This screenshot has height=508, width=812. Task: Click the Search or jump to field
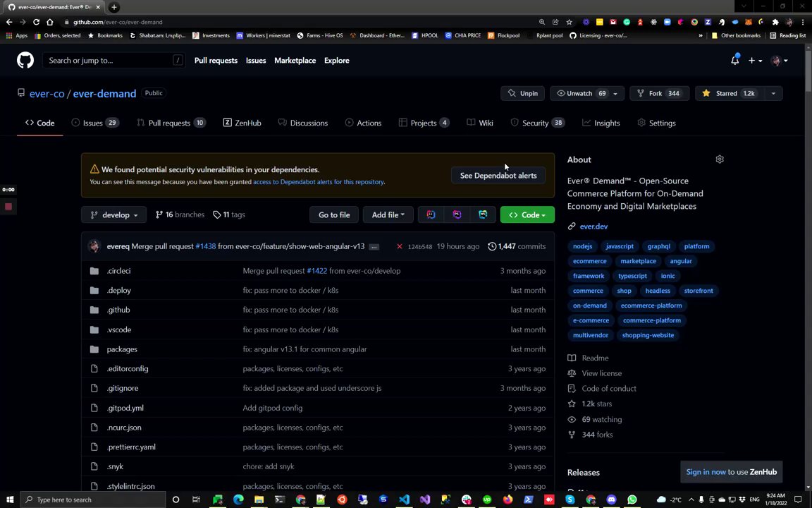pyautogui.click(x=113, y=61)
